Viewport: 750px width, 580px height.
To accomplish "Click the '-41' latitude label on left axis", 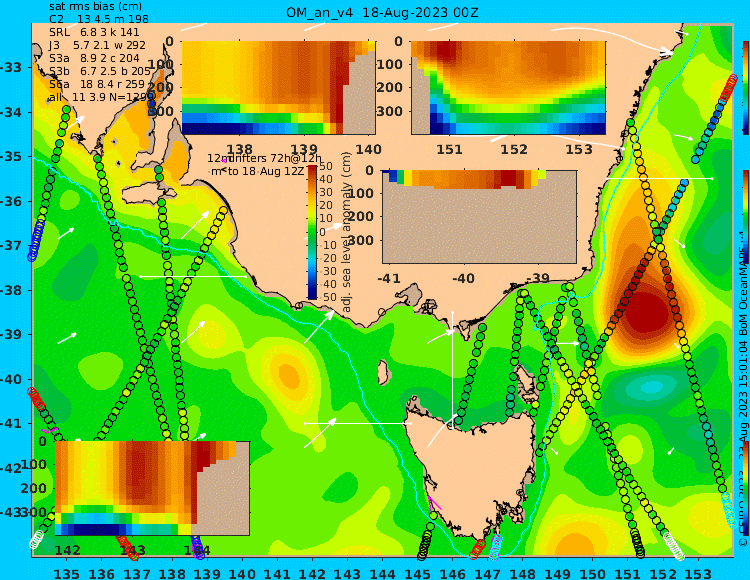I will pyautogui.click(x=11, y=424).
